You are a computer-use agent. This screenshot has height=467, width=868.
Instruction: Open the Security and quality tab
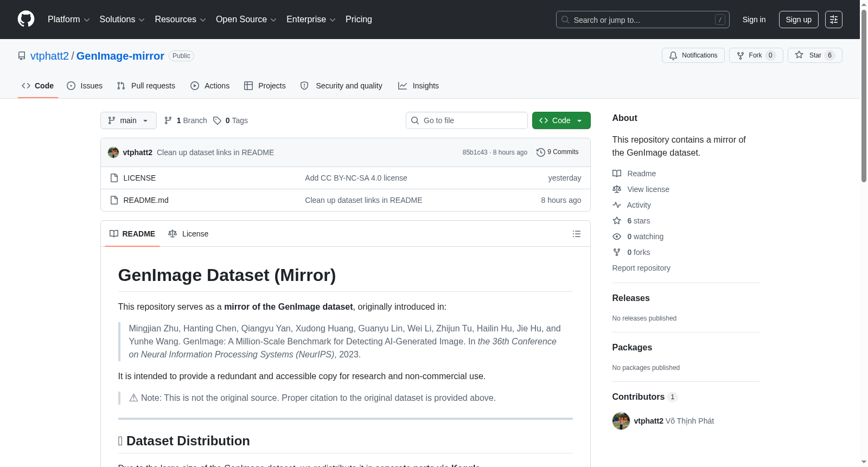point(341,86)
